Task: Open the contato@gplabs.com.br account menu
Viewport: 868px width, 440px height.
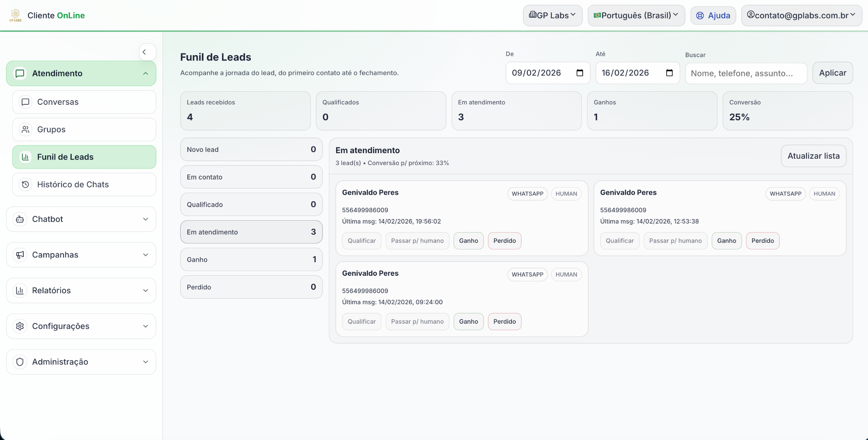Action: pyautogui.click(x=801, y=16)
